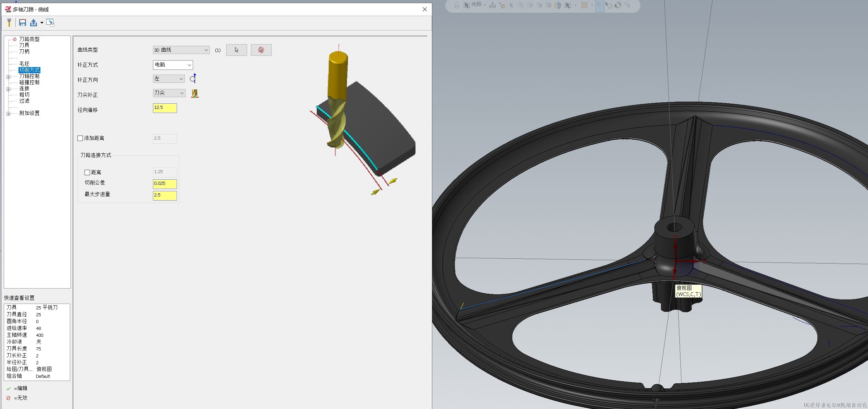Select 过滤 in the tree
This screenshot has width=868, height=409.
pos(24,101)
